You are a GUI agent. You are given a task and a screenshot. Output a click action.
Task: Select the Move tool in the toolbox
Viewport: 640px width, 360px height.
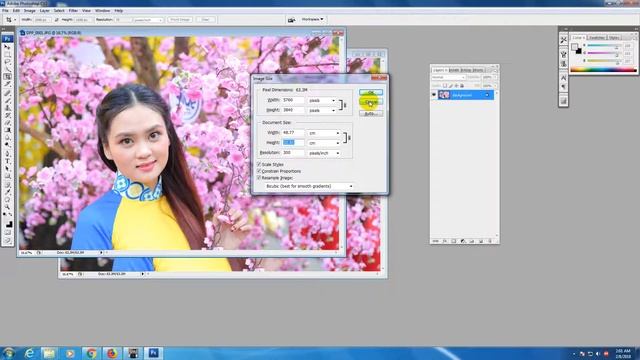7,47
